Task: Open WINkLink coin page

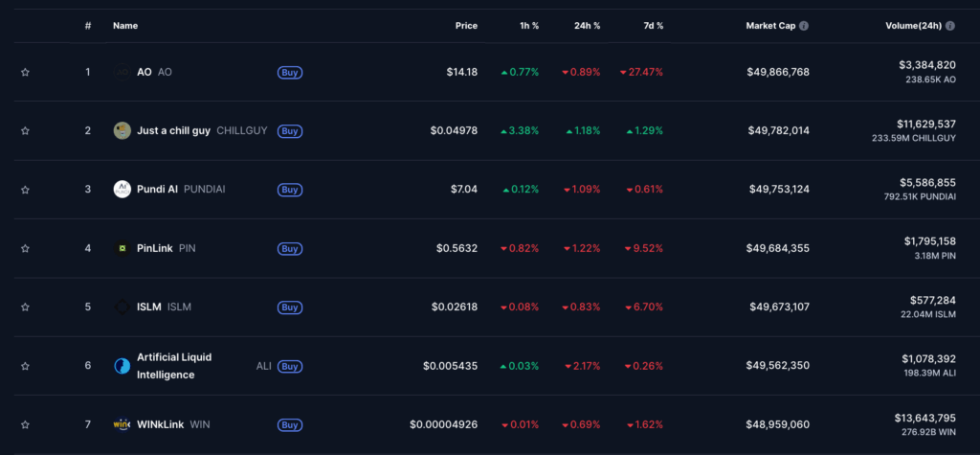Action: pos(161,424)
